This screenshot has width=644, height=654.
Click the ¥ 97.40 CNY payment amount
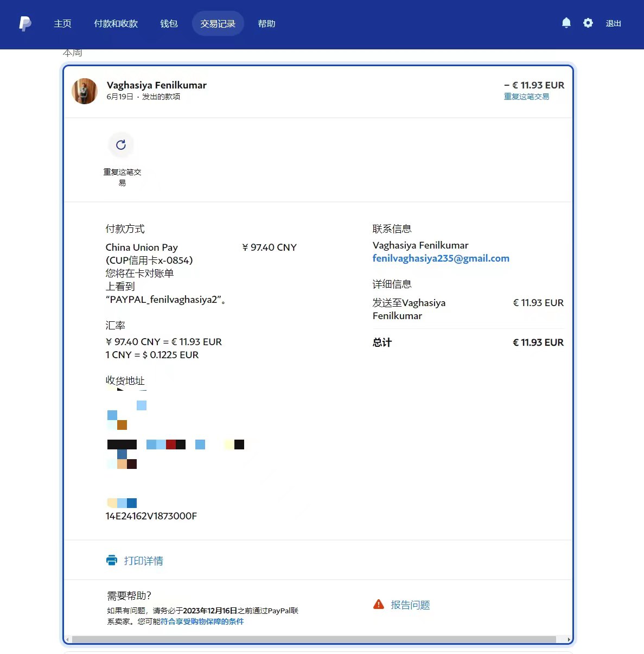point(269,247)
